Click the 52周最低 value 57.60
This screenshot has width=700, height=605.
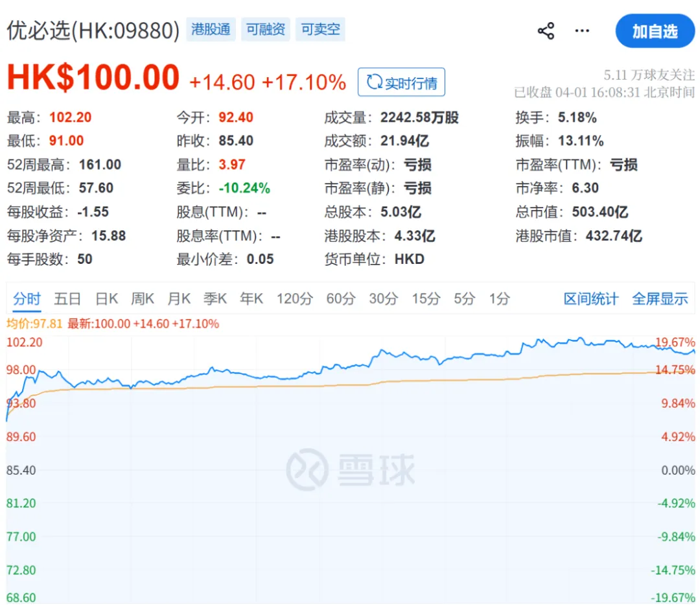(96, 187)
